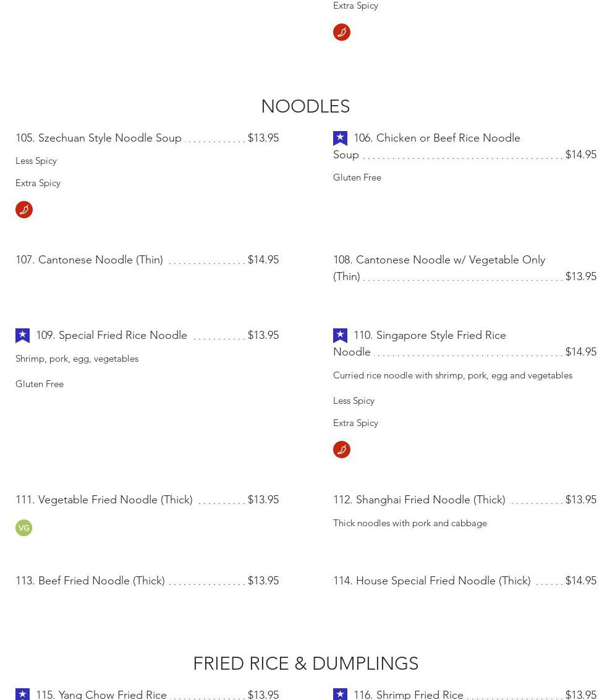Click the red chili icon at page top
Screen dimensions: 602x700
point(342,32)
